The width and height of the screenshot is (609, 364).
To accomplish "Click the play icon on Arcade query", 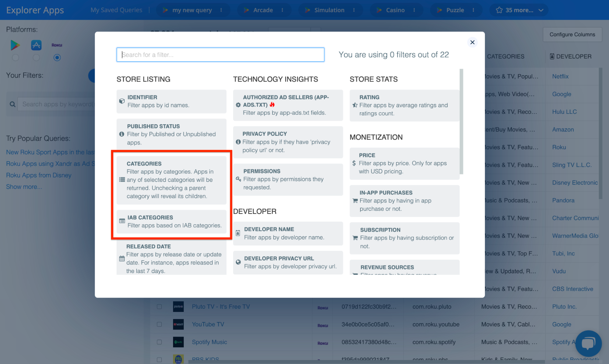I will point(246,10).
